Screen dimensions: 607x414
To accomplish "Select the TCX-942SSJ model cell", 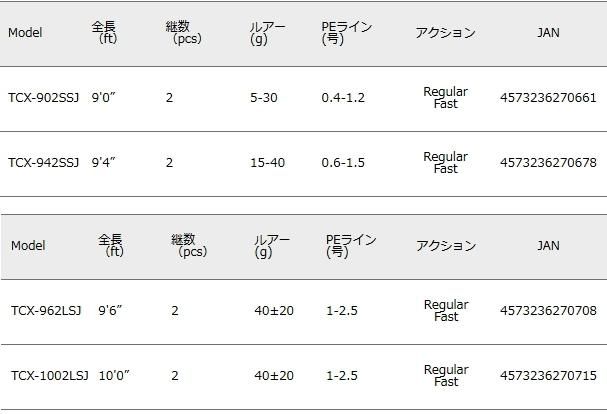I will pyautogui.click(x=43, y=163).
